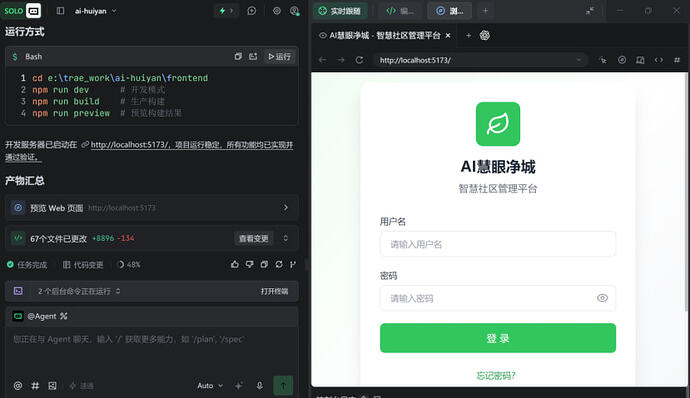Viewport: 690px width, 398px height.
Task: Give thumbs up feedback
Action: pos(235,264)
